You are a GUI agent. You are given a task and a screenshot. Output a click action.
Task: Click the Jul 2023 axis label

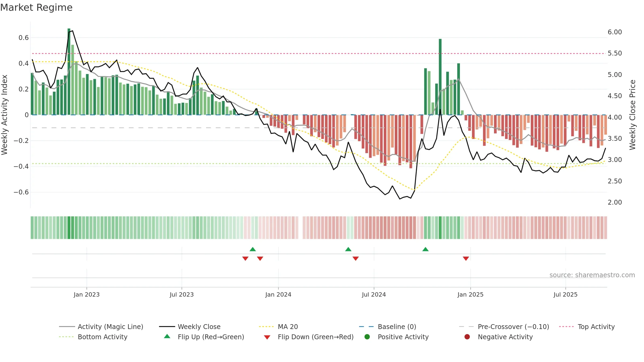pyautogui.click(x=182, y=295)
